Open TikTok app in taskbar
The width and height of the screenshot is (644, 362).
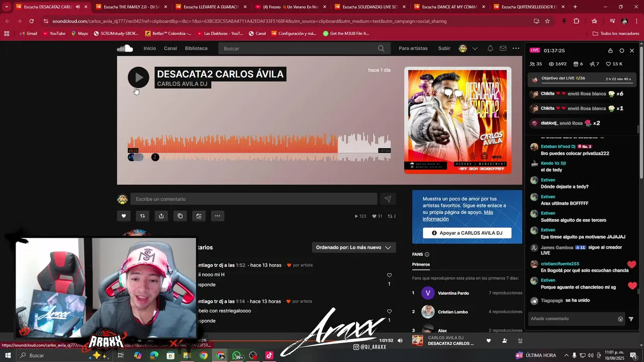pos(269,355)
